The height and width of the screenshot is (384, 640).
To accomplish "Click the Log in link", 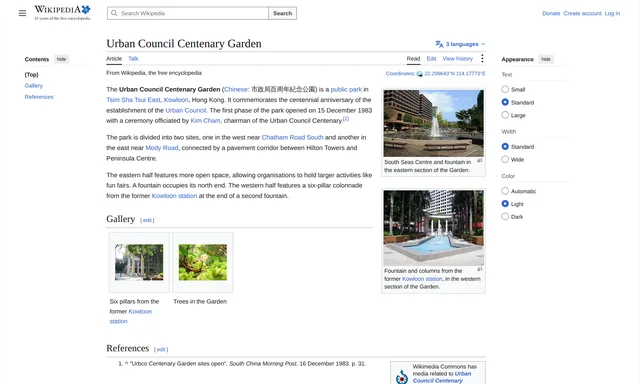I will pyautogui.click(x=612, y=13).
